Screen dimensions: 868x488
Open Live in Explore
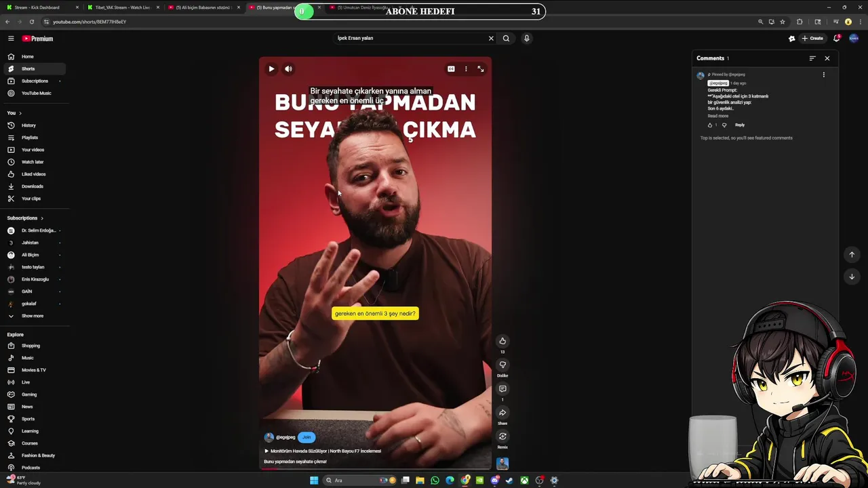point(34,382)
